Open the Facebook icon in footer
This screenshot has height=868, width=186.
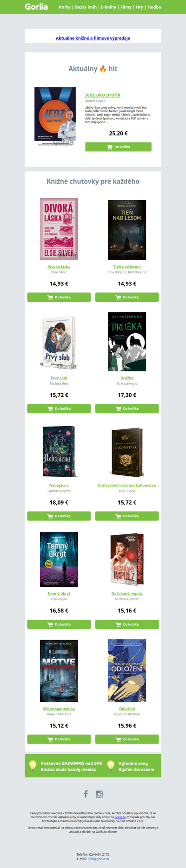click(x=86, y=794)
